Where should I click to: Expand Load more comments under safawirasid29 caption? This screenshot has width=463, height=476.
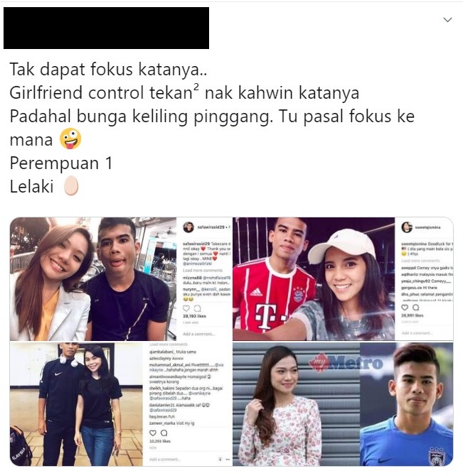pyautogui.click(x=202, y=270)
